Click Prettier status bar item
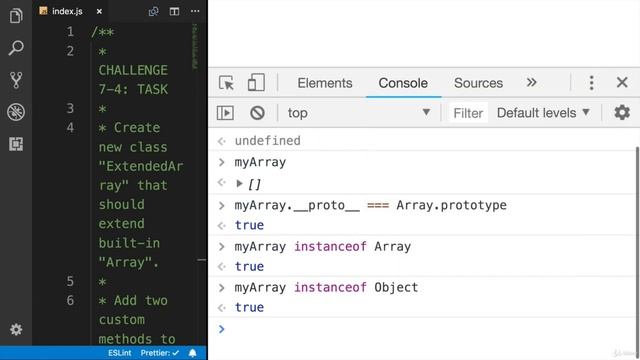This screenshot has width=640, height=360. (160, 353)
